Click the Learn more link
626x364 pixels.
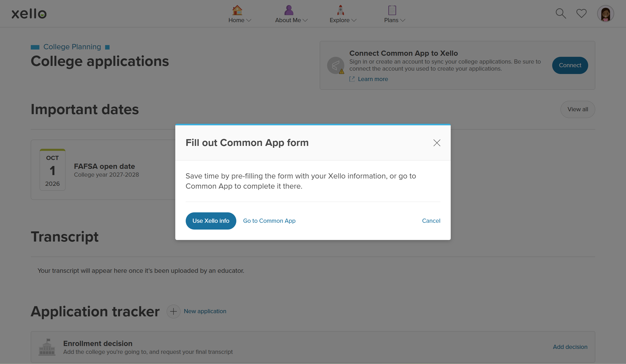(x=373, y=79)
